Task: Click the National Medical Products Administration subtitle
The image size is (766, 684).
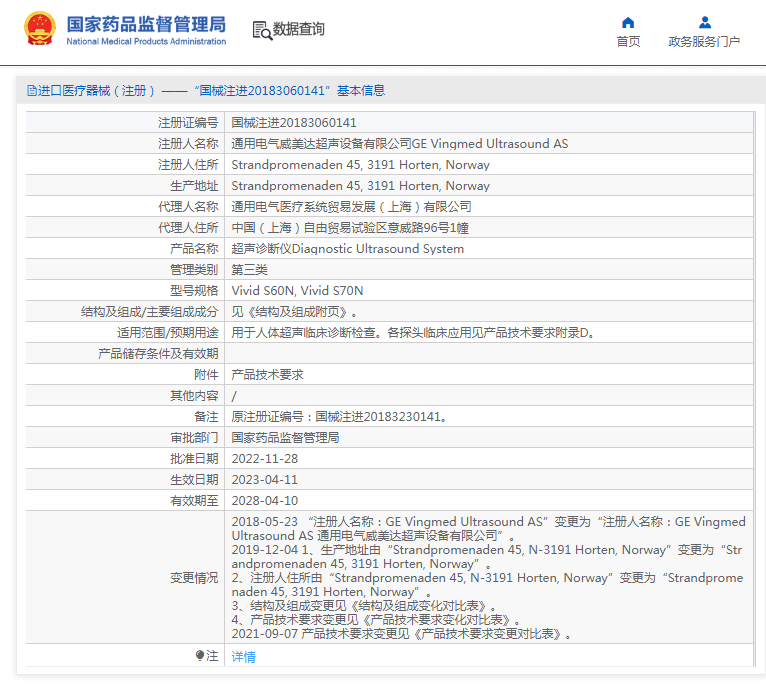Action: point(146,42)
